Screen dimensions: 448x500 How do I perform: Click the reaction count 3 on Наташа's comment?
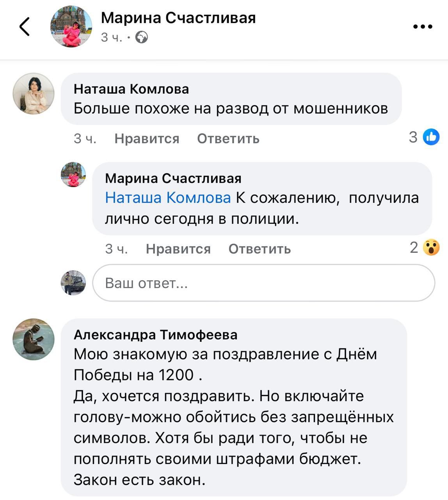pyautogui.click(x=413, y=137)
